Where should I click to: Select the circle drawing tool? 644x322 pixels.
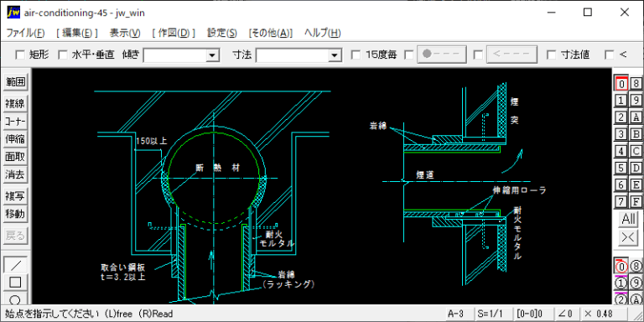(16, 299)
